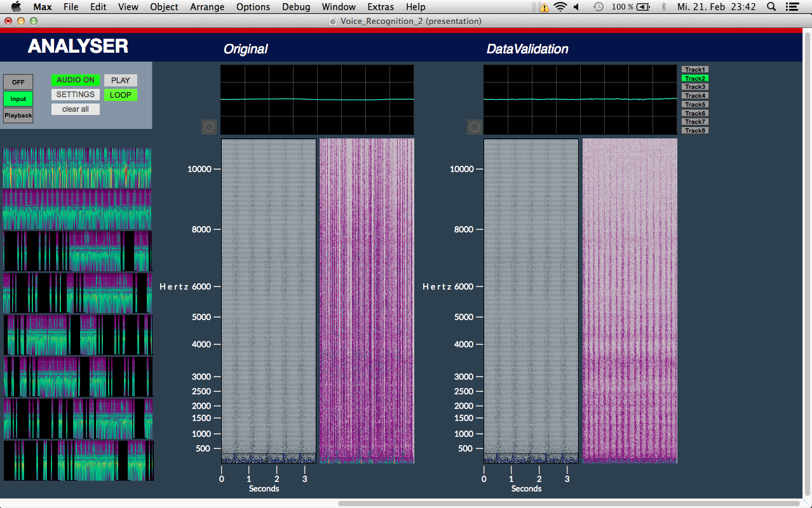Click the SETTINGS button
812x508 pixels.
75,95
